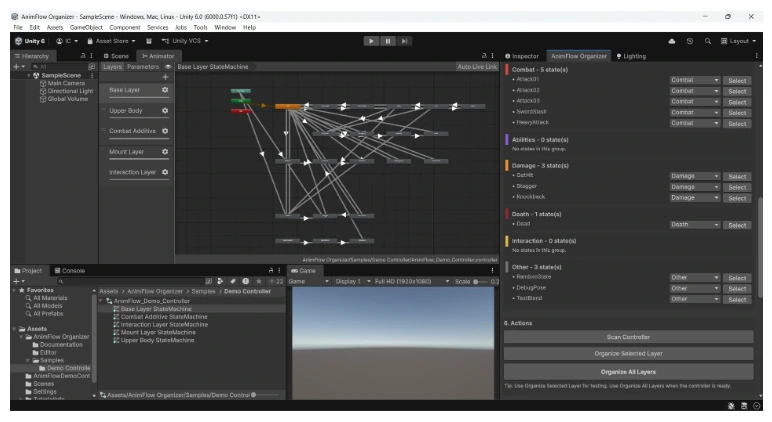Open settings gear for Base Layer
Viewport: 772px width, 422px height.
[x=165, y=90]
